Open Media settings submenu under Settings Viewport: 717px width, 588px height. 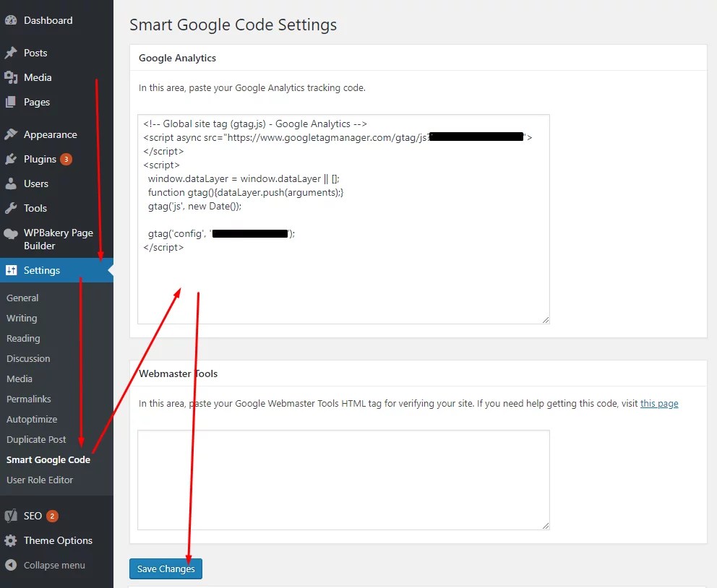pyautogui.click(x=20, y=379)
